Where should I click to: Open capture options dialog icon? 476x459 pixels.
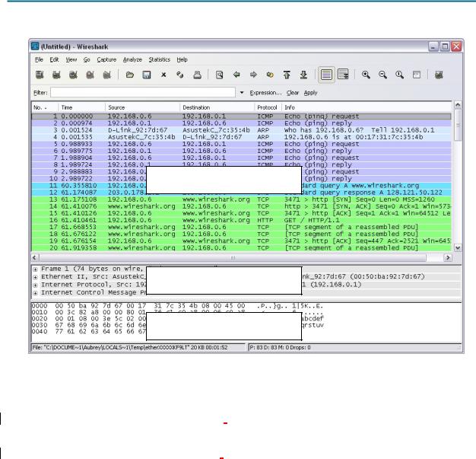pos(56,75)
